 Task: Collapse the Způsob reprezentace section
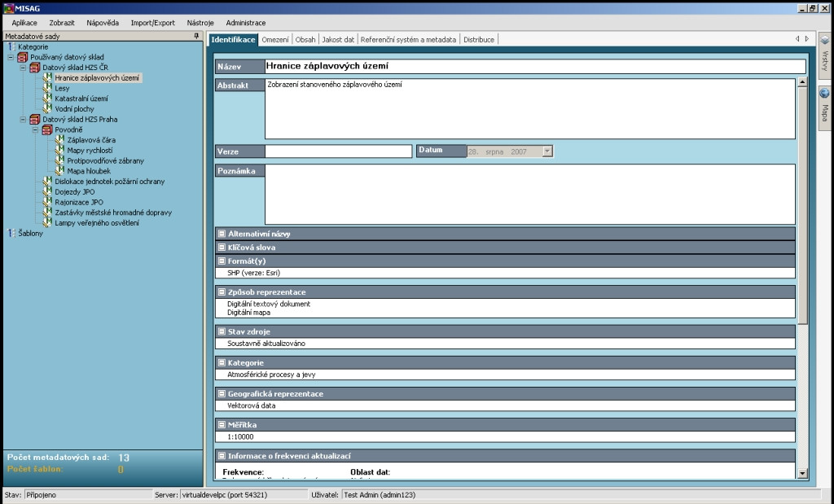222,291
